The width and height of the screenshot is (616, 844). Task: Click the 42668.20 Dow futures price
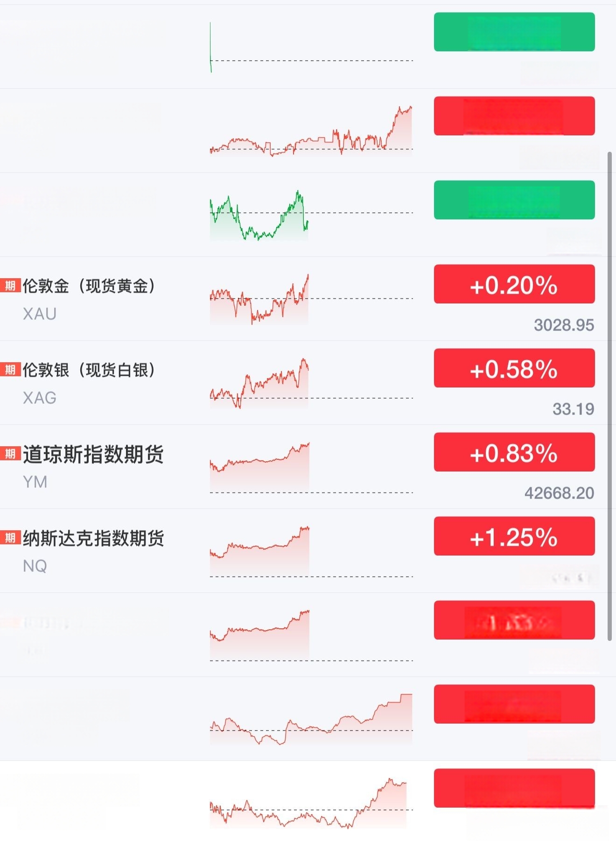coord(559,493)
